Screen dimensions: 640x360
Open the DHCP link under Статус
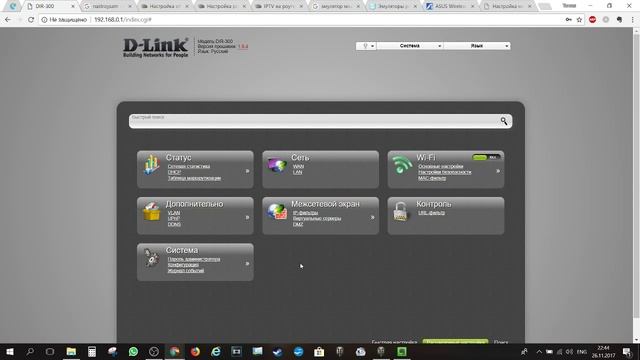point(174,172)
